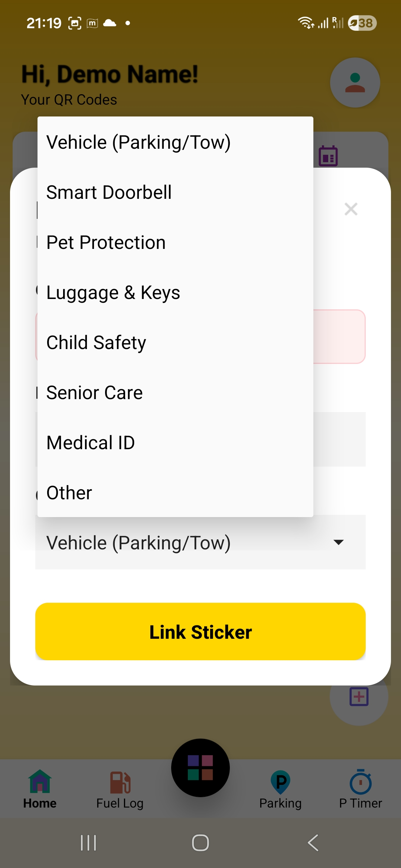Open the profile avatar in top right
Screen dimensions: 401x868
point(355,83)
